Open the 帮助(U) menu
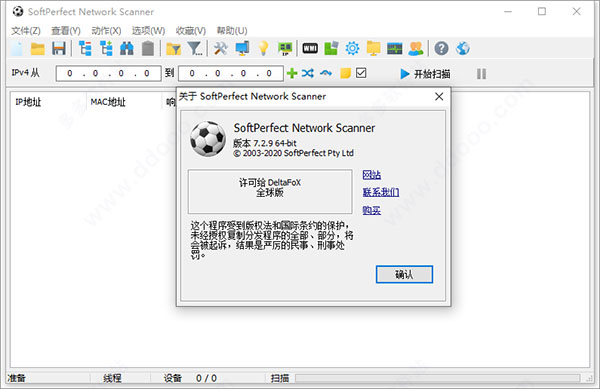This screenshot has width=600, height=389. 232,31
